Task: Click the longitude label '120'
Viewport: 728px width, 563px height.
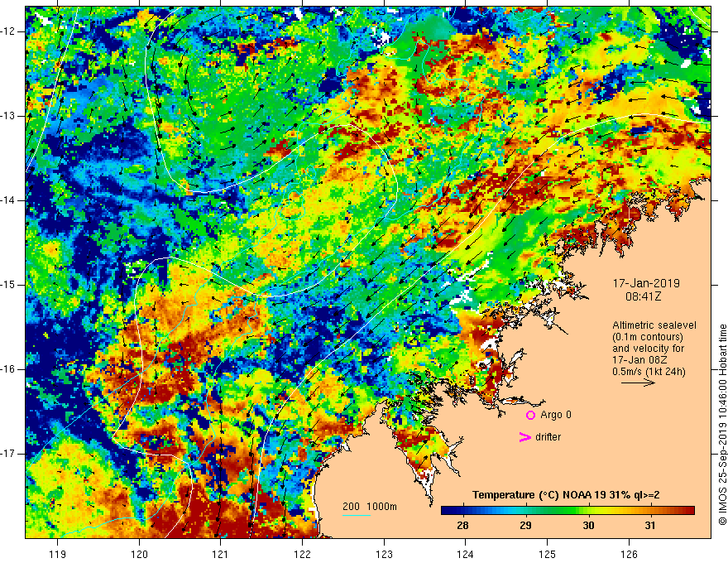Action: (139, 554)
